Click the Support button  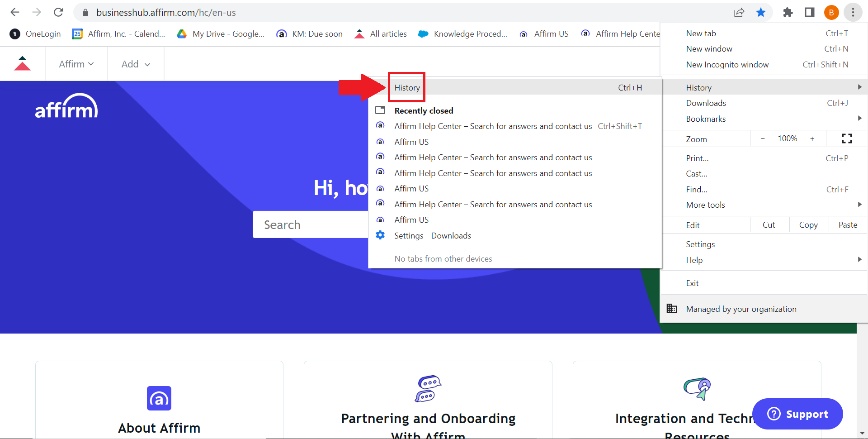(x=797, y=414)
